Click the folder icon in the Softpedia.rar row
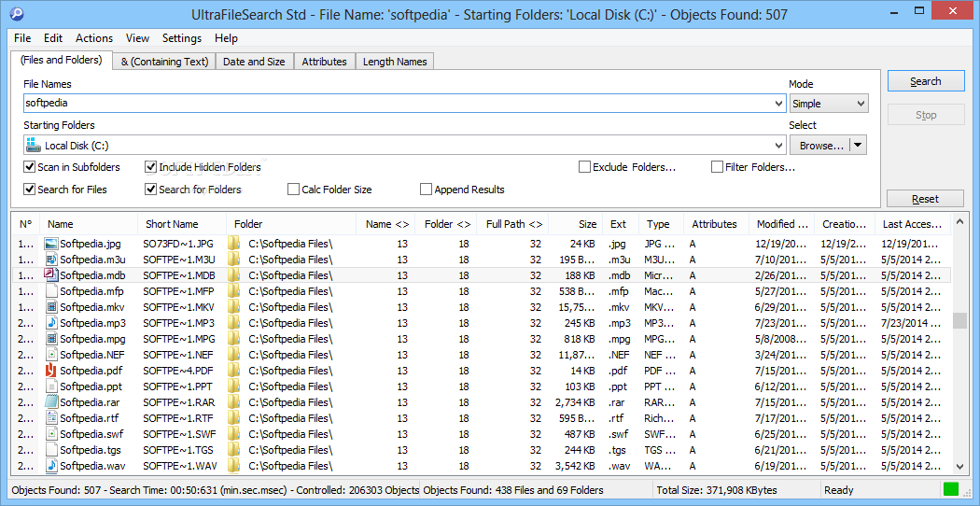 (x=234, y=401)
